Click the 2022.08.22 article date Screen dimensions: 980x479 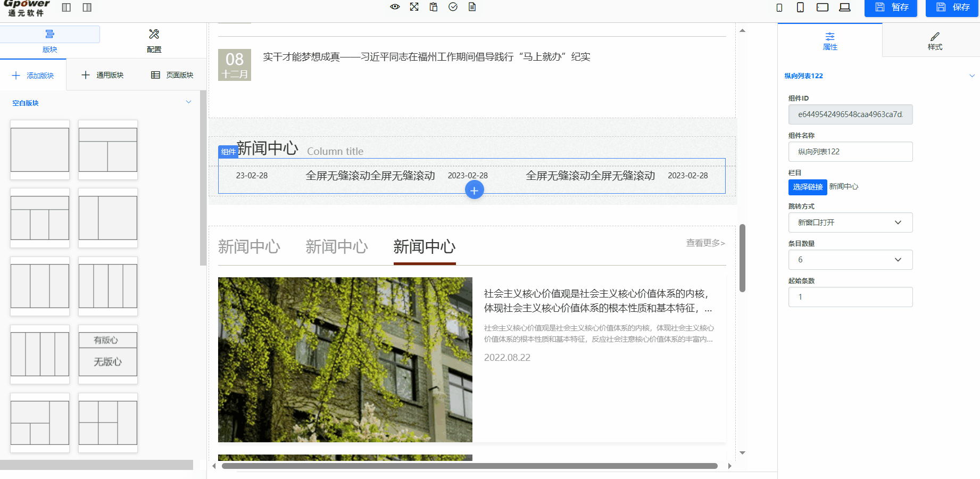[507, 358]
